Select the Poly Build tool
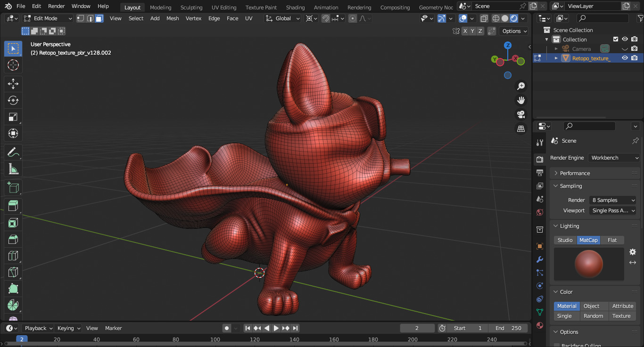Image resolution: width=644 pixels, height=347 pixels. click(x=13, y=289)
